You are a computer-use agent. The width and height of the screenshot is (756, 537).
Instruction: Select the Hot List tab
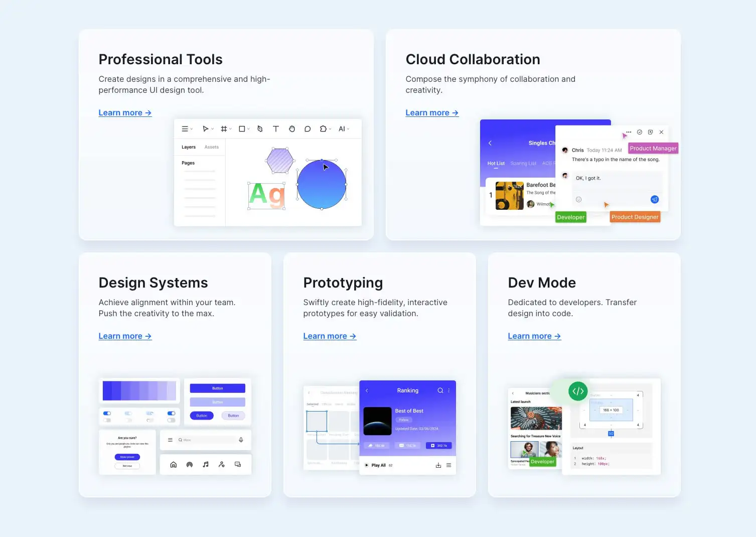click(x=496, y=164)
